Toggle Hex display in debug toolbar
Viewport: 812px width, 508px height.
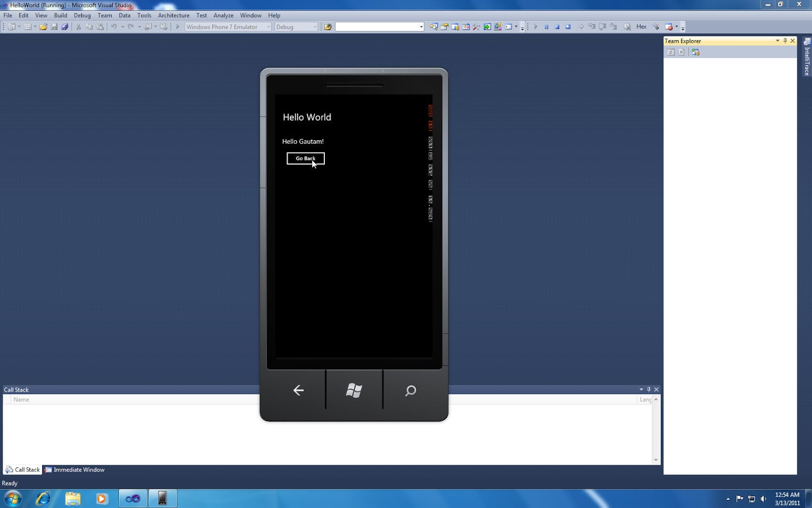click(641, 27)
